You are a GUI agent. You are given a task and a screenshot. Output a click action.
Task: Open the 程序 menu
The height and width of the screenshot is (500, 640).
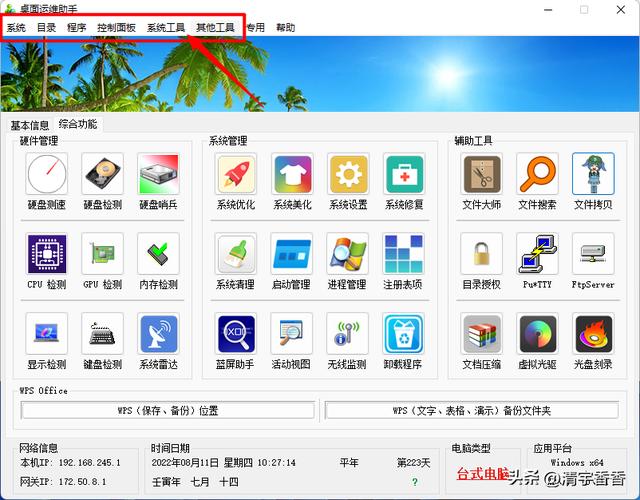point(77,27)
